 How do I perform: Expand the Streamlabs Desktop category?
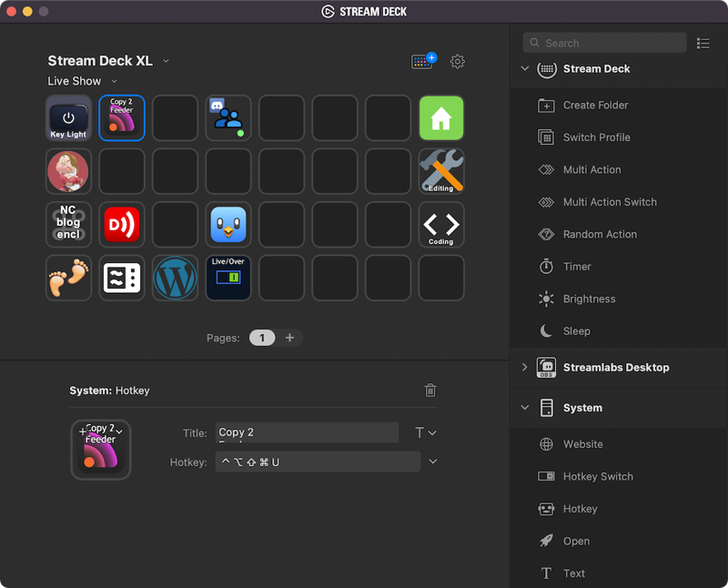pos(524,367)
